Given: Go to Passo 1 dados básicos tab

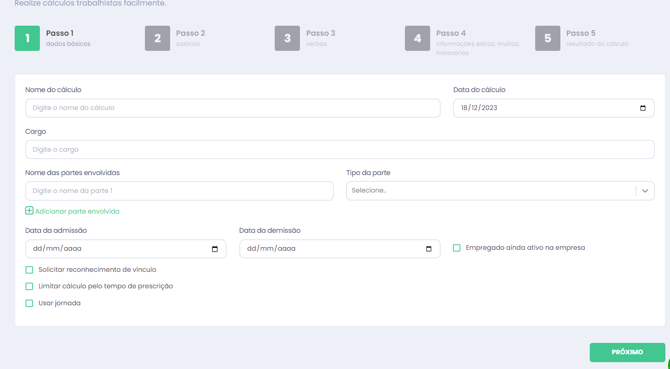Looking at the screenshot, I should pyautogui.click(x=53, y=38).
